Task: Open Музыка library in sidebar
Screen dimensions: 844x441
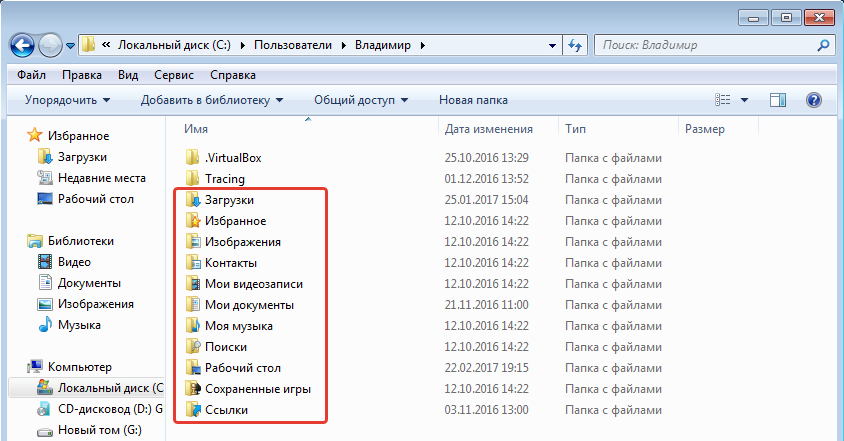Action: pos(78,325)
